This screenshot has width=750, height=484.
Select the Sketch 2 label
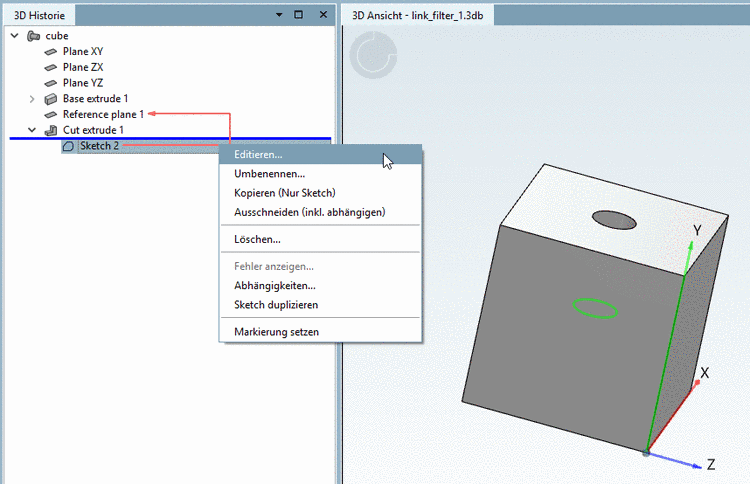(x=99, y=146)
